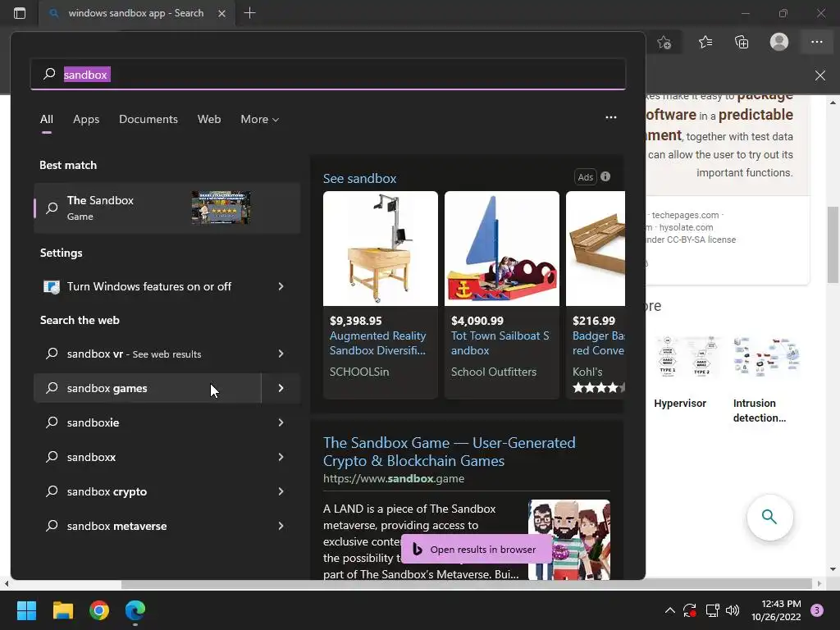Switch to the Documents filter tab
Screen dimensions: 840x630
(x=148, y=119)
